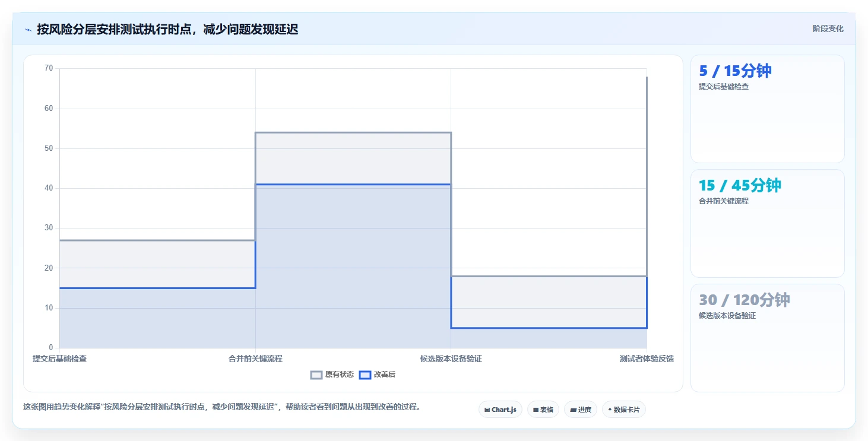The image size is (868, 441).
Task: Click the x-axis label 合并前关键流程
Action: [x=255, y=358]
